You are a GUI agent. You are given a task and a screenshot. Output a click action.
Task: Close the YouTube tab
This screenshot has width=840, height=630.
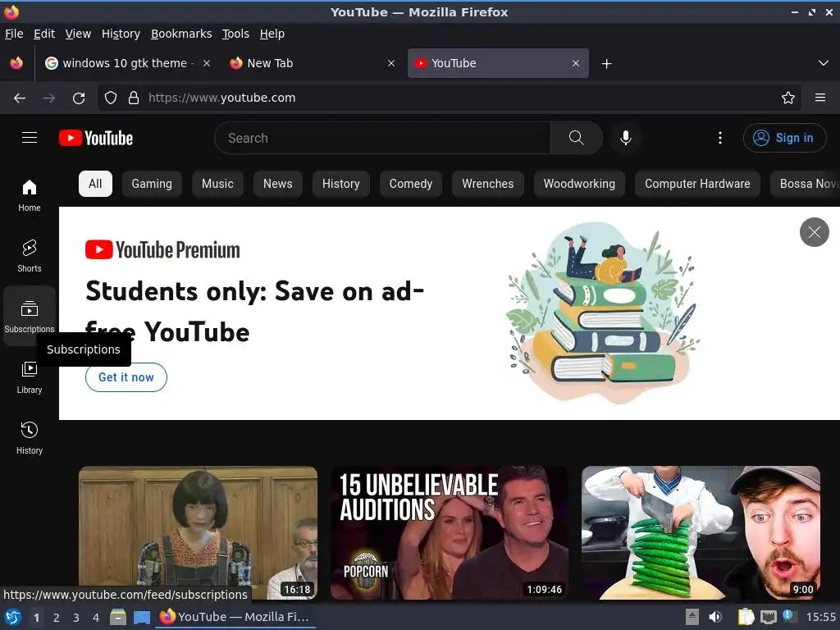click(x=575, y=63)
